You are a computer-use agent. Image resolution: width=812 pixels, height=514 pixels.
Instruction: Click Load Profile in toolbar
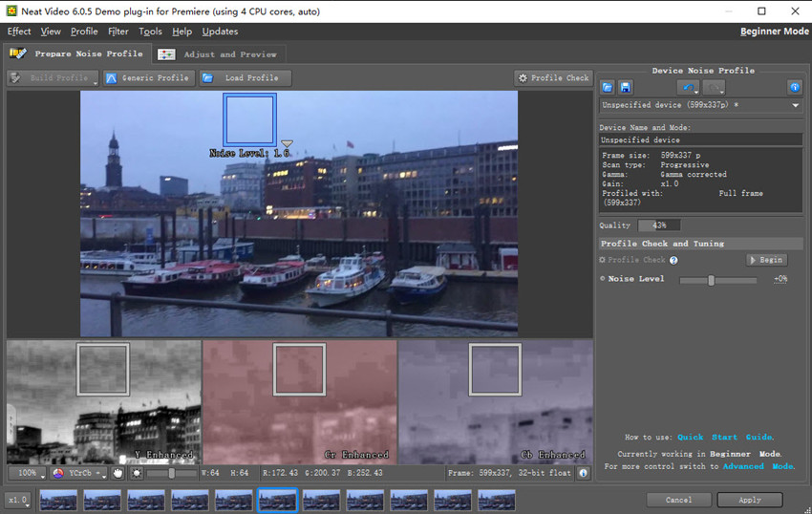point(245,78)
